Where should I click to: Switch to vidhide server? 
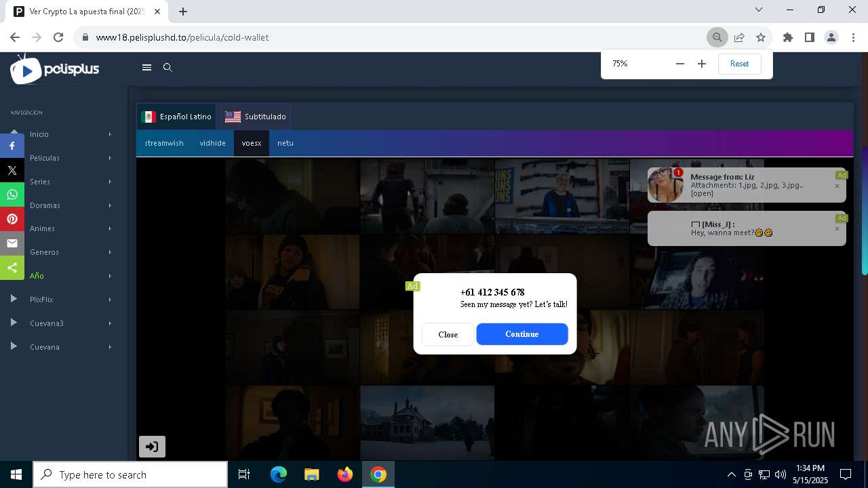212,143
